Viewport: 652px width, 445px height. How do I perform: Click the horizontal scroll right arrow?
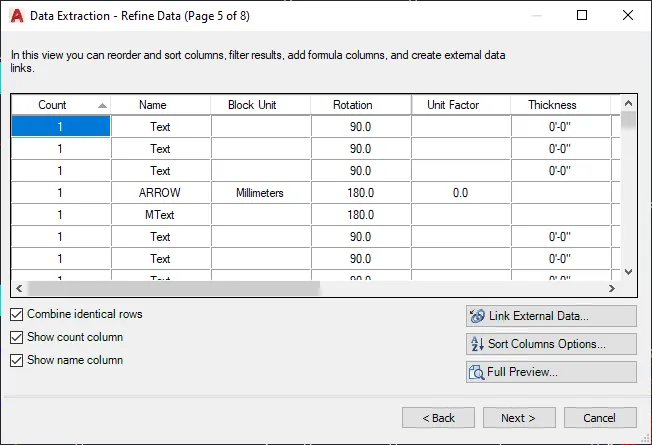click(x=612, y=288)
